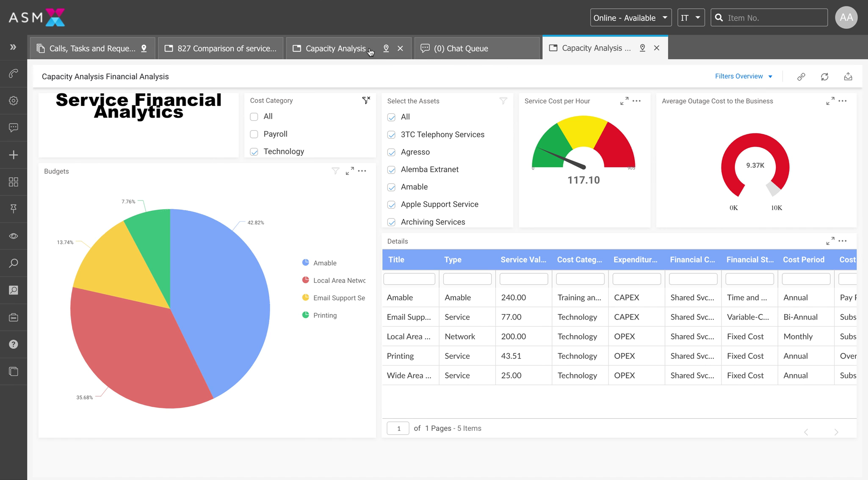
Task: Go to next page of Details
Action: [x=836, y=432]
